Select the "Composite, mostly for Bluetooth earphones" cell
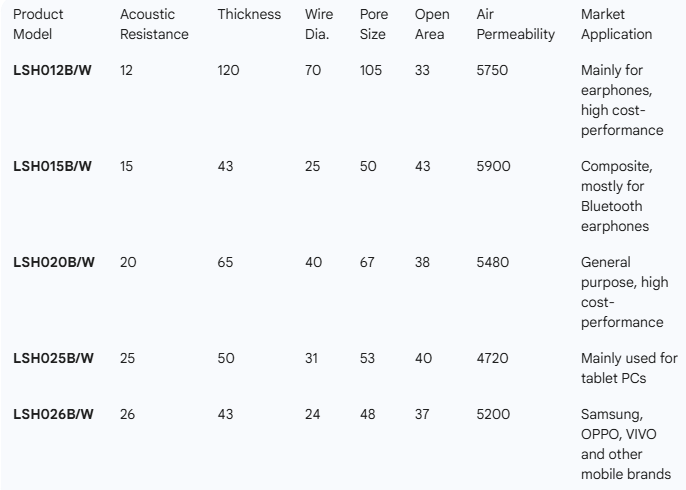 (616, 196)
